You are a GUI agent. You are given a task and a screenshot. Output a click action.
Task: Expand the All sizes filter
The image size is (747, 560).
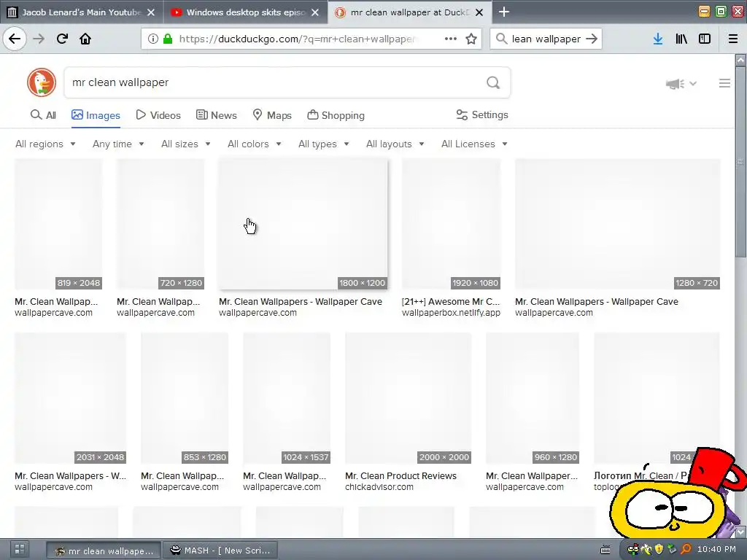click(186, 144)
